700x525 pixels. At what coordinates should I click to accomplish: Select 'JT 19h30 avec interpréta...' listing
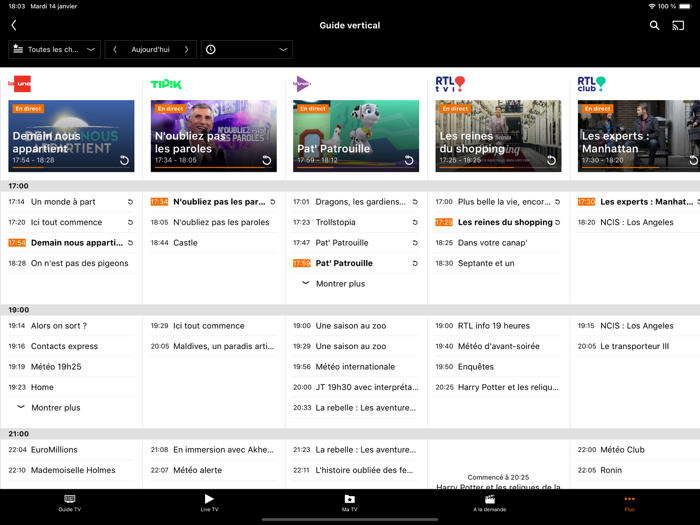[356, 388]
